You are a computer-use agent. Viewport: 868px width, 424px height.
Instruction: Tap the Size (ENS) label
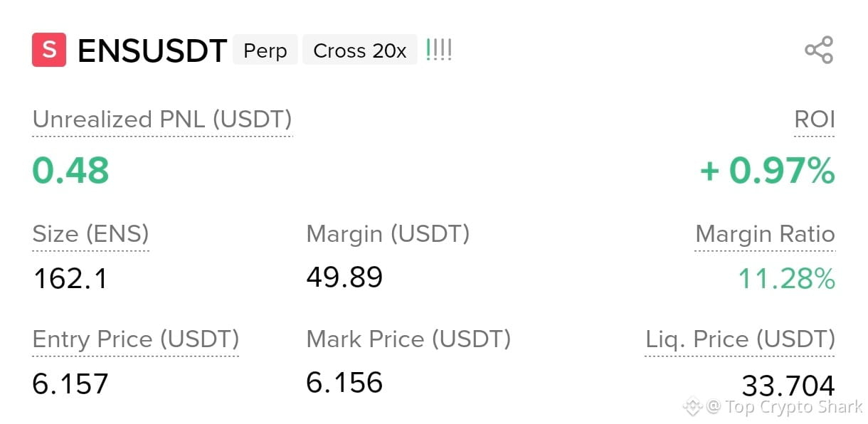pos(91,234)
